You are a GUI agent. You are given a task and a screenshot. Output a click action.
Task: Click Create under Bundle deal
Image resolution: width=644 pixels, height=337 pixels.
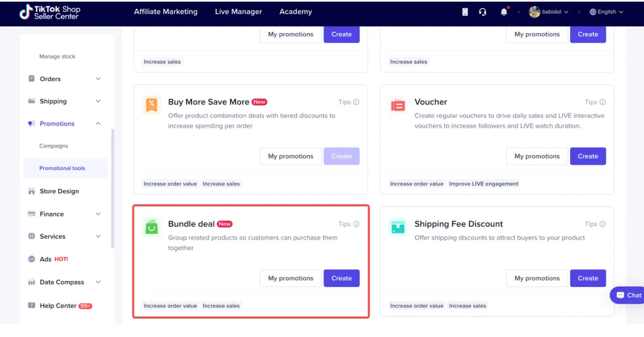pyautogui.click(x=341, y=278)
